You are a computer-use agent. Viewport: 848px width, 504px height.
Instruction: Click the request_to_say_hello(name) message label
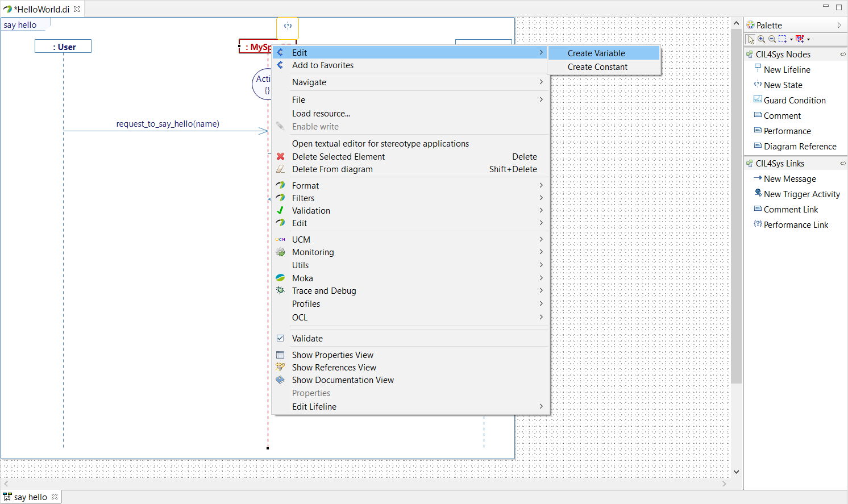click(168, 124)
